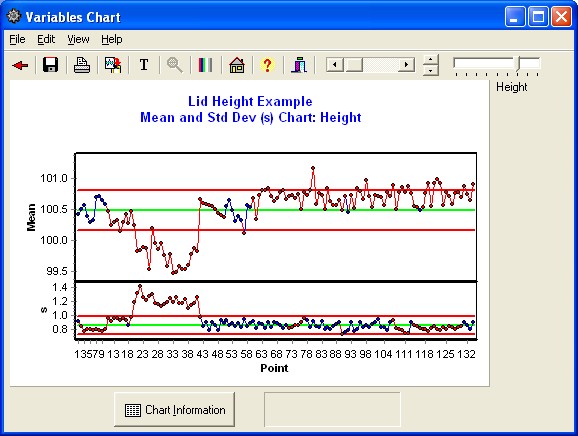Viewport: 578px width, 436px height.
Task: Click the 100.5 axis value
Action: 54,209
